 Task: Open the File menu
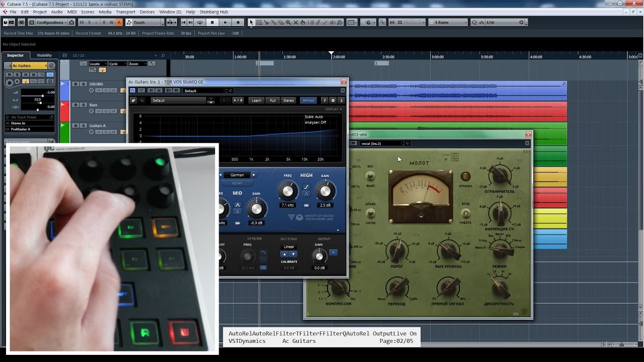13,12
